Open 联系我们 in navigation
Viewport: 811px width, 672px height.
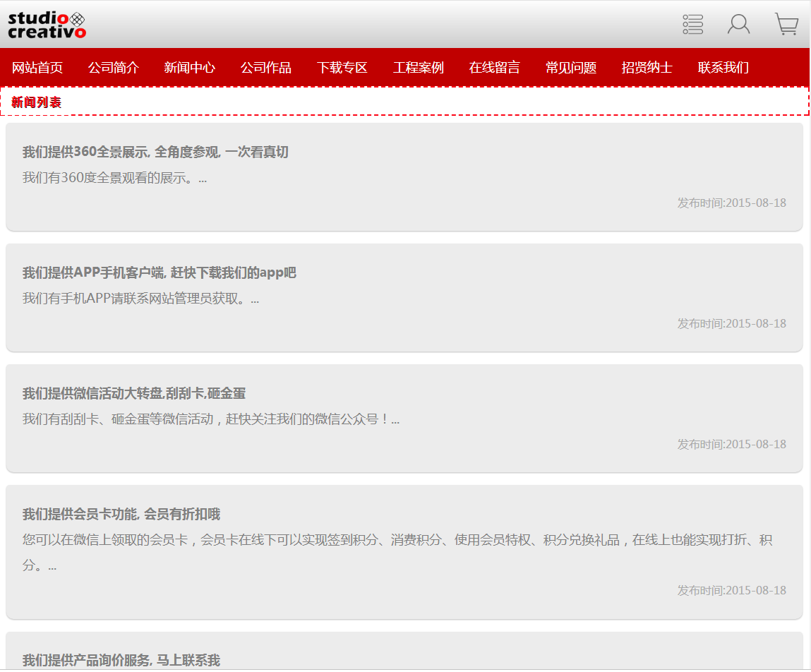click(x=723, y=68)
